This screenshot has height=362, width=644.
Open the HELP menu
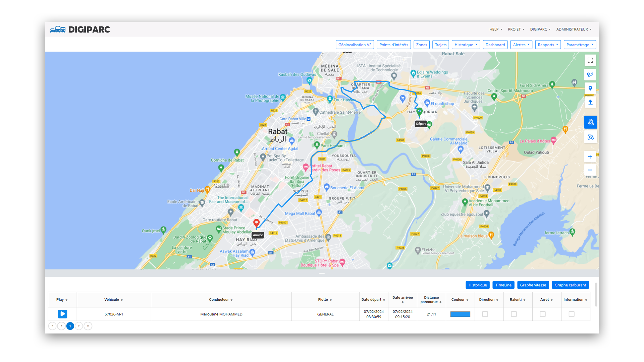tap(496, 29)
